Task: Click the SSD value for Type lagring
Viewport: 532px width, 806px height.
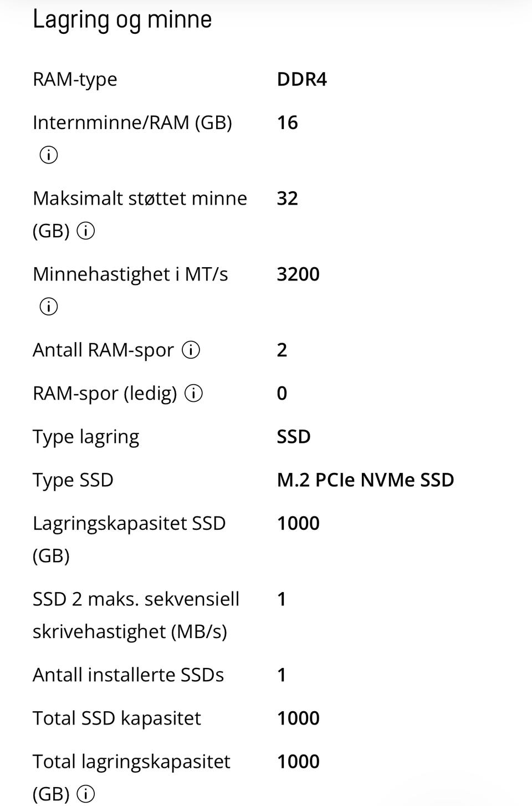Action: [294, 437]
